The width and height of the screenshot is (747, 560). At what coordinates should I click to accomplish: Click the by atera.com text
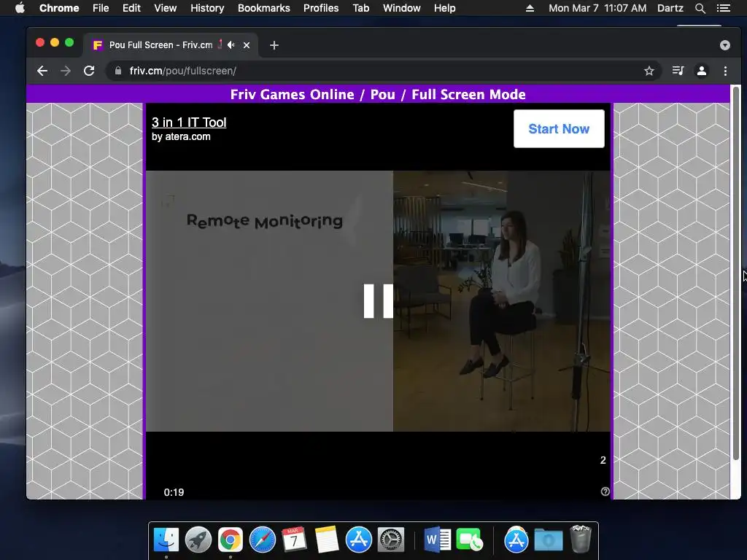181,136
